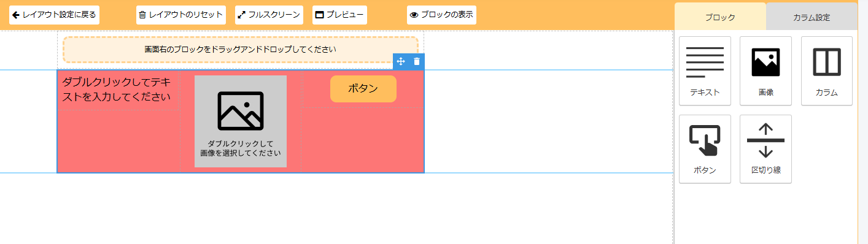Go back via レイアウト設定に戻る

pos(54,15)
